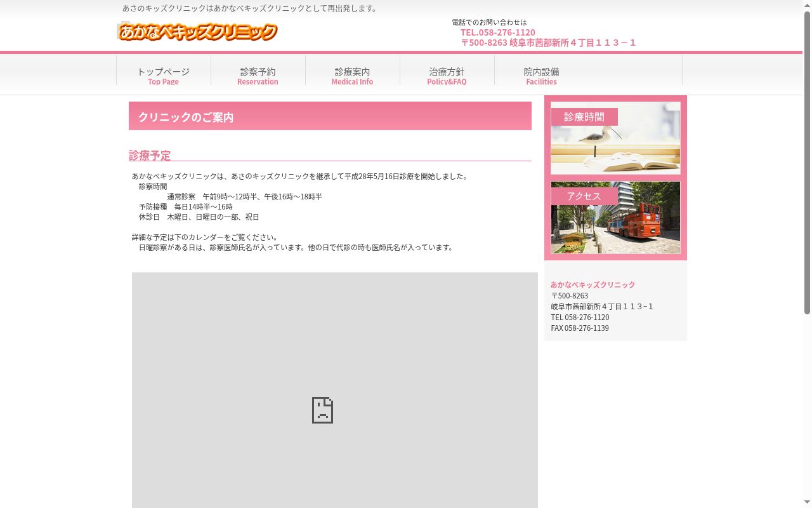Click the sidebar 〒500-8263 postal code
Viewport: 812px width, 508px height.
pyautogui.click(x=569, y=296)
